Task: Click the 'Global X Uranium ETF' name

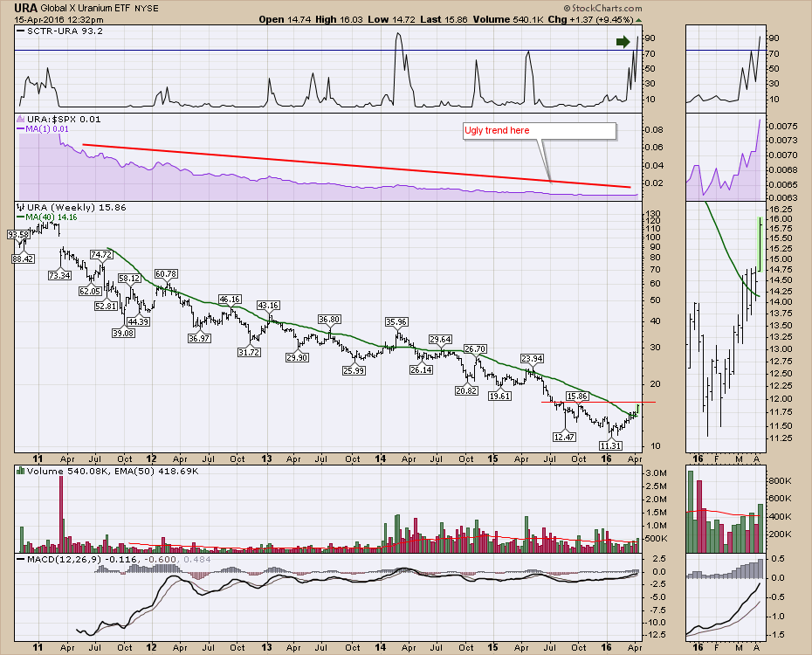Action: 86,9
